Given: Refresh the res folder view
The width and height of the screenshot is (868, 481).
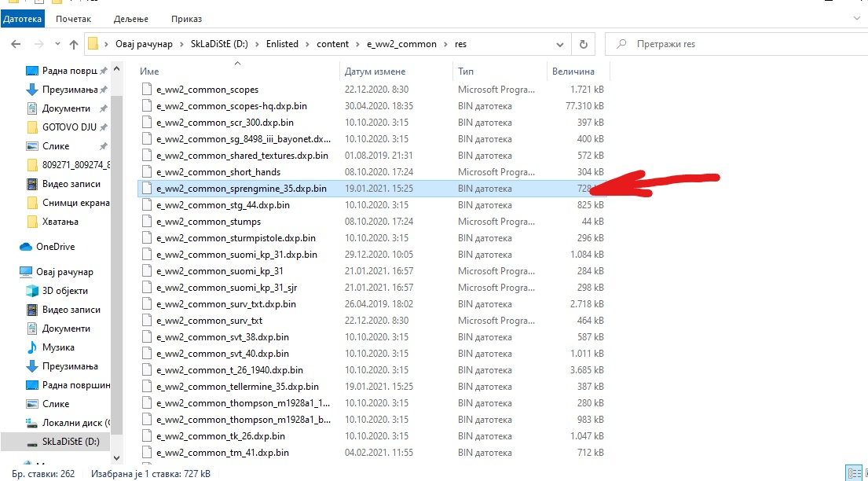Looking at the screenshot, I should tap(583, 44).
